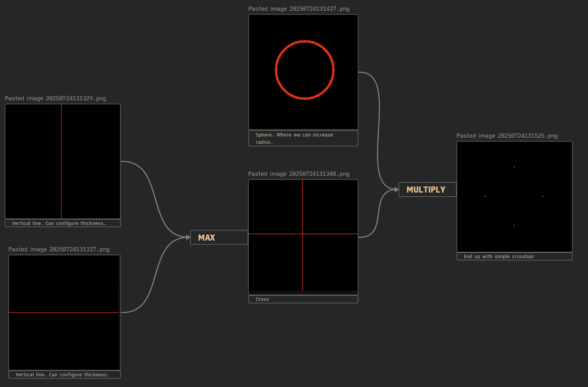Click the 'Pasted image 20250724131437.png' title
588x387 pixels.
[299, 9]
